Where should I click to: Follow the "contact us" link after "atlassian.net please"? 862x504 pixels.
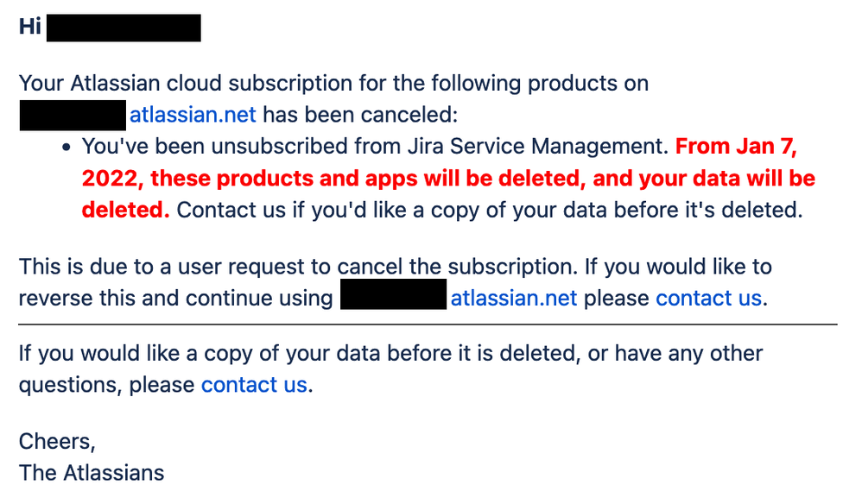(x=708, y=298)
